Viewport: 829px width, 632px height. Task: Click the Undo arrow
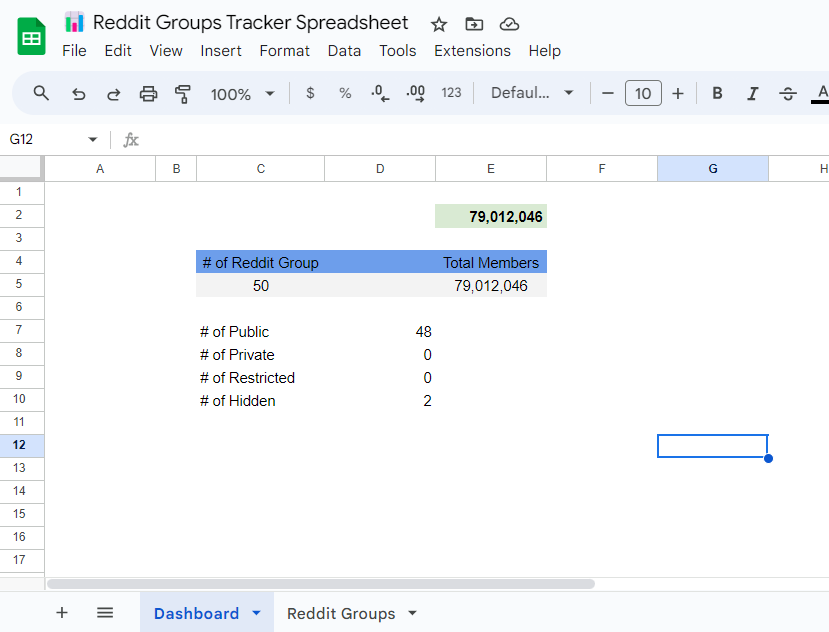click(78, 94)
